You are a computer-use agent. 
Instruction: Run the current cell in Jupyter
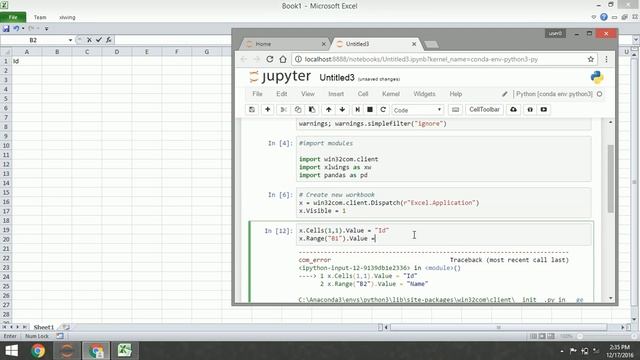click(x=358, y=110)
